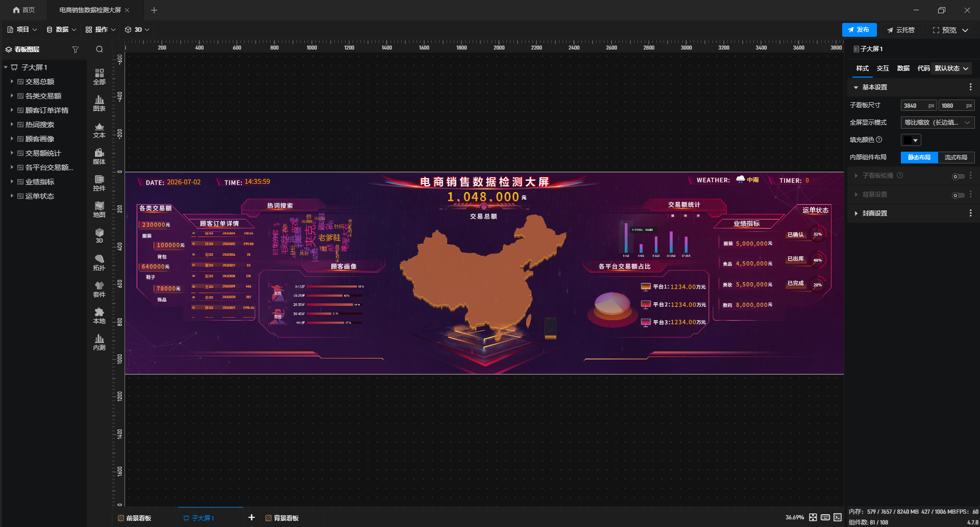Image resolution: width=980 pixels, height=527 pixels.
Task: Open the 数据 menu
Action: [61, 30]
